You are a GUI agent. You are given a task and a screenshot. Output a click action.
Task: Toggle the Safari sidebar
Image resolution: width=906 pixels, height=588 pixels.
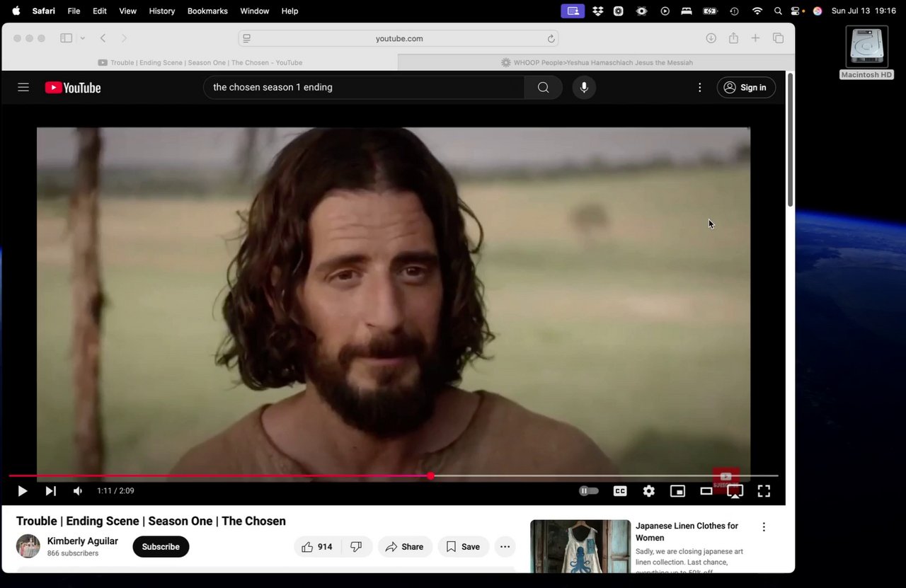coord(67,38)
